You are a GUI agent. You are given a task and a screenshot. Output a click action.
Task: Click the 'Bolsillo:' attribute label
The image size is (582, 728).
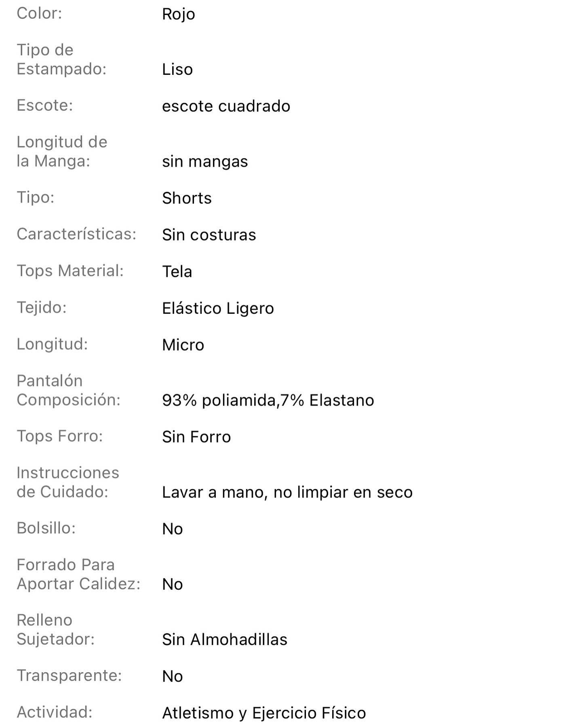pos(46,528)
